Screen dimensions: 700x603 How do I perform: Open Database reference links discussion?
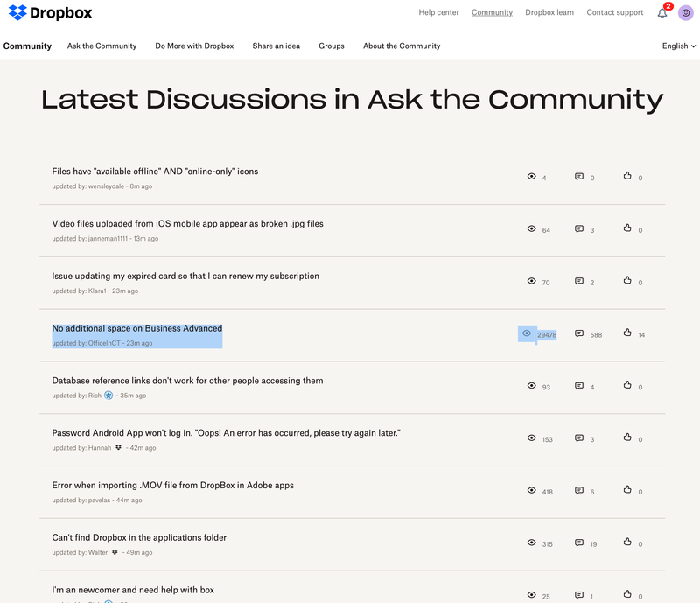pyautogui.click(x=187, y=381)
